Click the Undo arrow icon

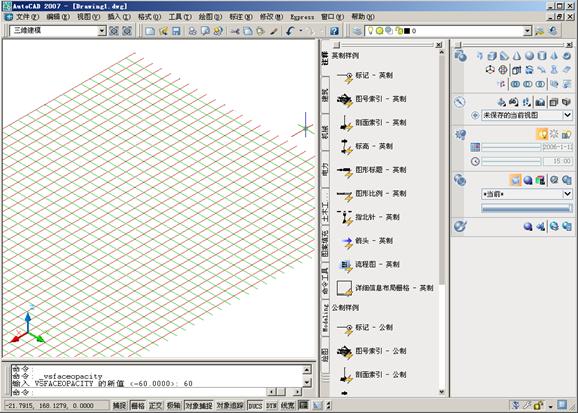[x=290, y=31]
